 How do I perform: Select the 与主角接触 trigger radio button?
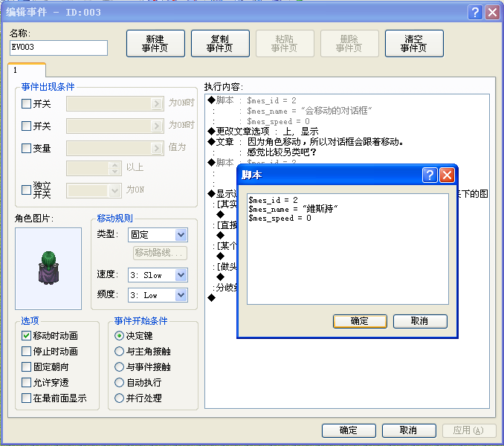(119, 351)
